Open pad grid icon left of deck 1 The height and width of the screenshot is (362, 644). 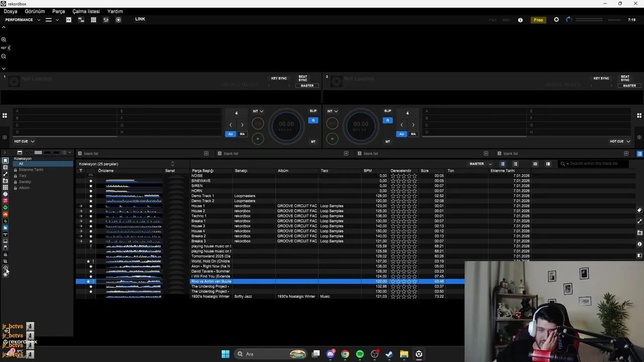(5, 116)
